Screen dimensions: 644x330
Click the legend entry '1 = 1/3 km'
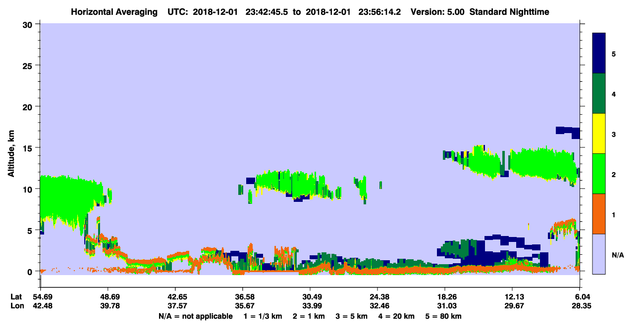coord(263,316)
